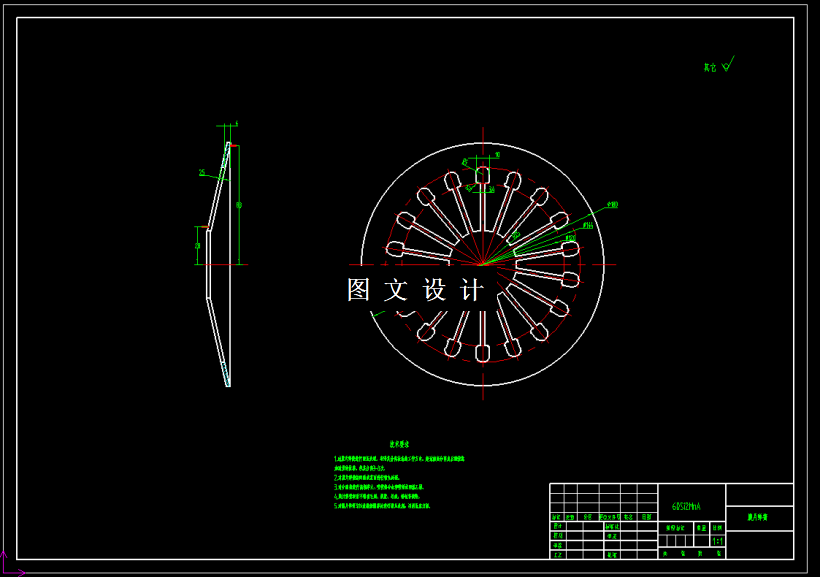Click the 1:1 scale cell in title block
Image resolution: width=820 pixels, height=577 pixels.
tap(718, 541)
